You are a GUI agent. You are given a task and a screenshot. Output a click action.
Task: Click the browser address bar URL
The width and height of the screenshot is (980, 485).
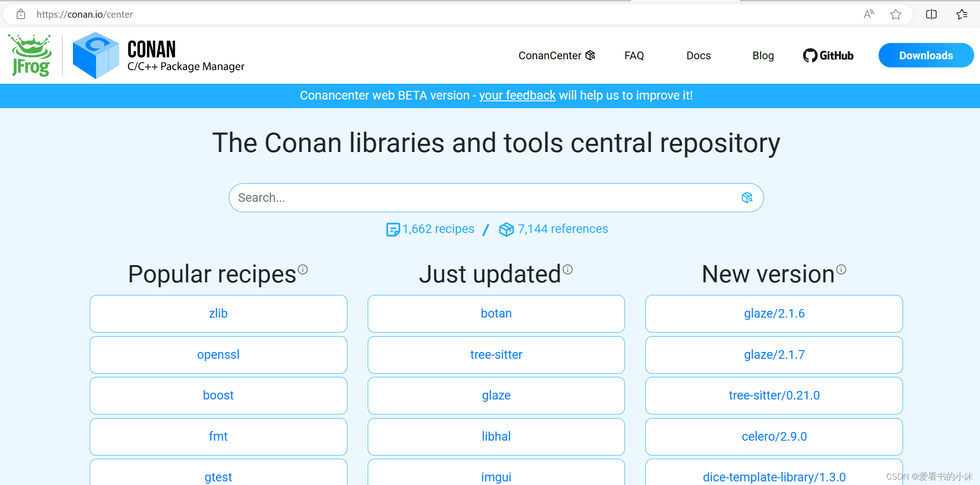pos(85,14)
